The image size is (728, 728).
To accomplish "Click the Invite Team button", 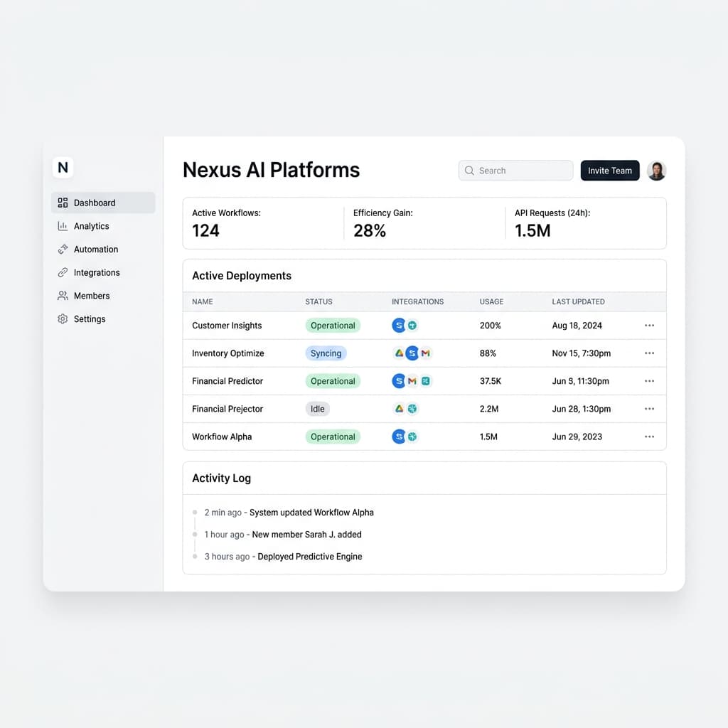I will (609, 171).
